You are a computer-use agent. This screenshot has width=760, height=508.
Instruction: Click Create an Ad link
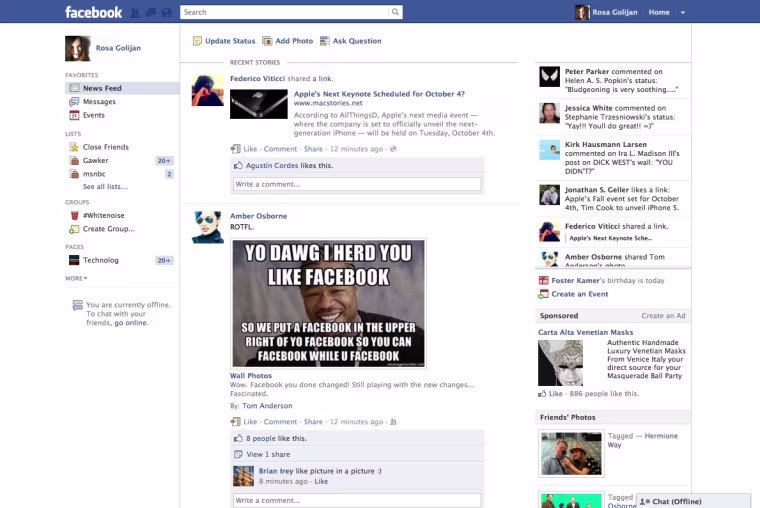click(x=663, y=316)
